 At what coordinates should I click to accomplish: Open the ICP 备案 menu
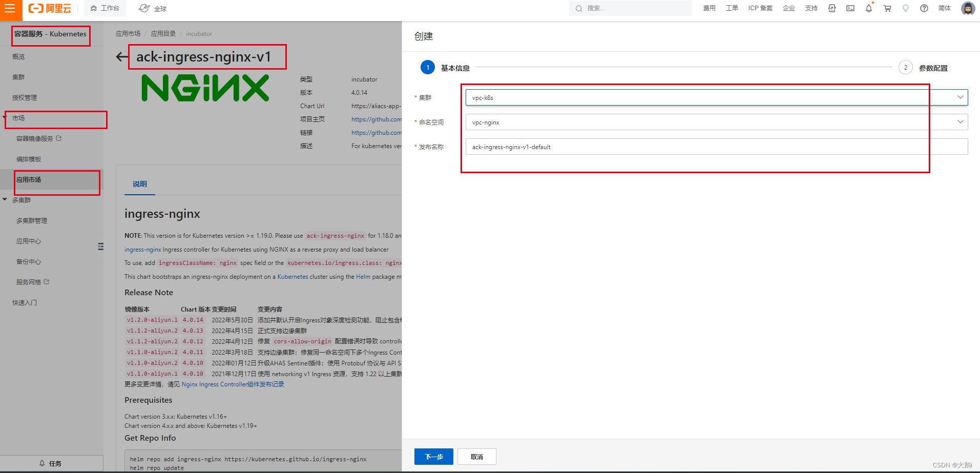coord(760,8)
